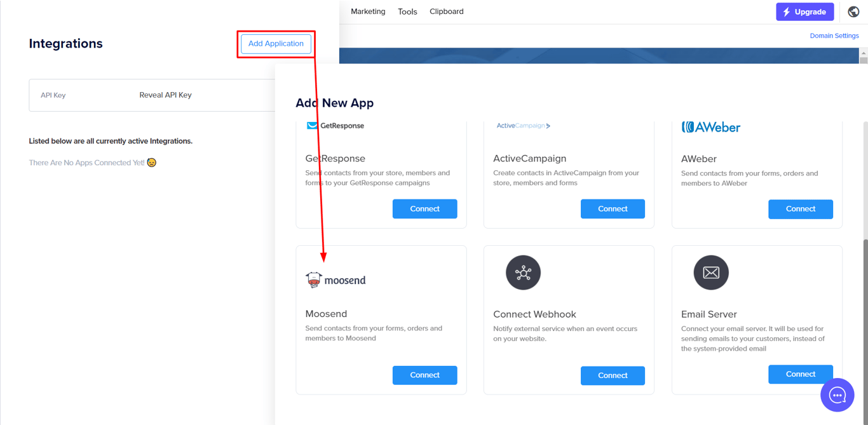Click the Add New App heading
The width and height of the screenshot is (868, 425).
(334, 103)
